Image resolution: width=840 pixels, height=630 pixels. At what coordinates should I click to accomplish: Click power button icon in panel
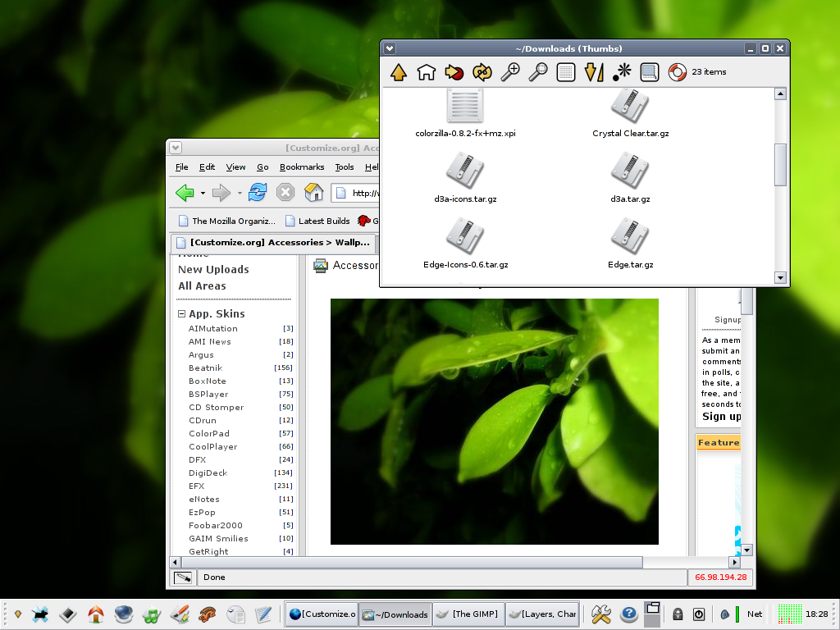[x=699, y=614]
